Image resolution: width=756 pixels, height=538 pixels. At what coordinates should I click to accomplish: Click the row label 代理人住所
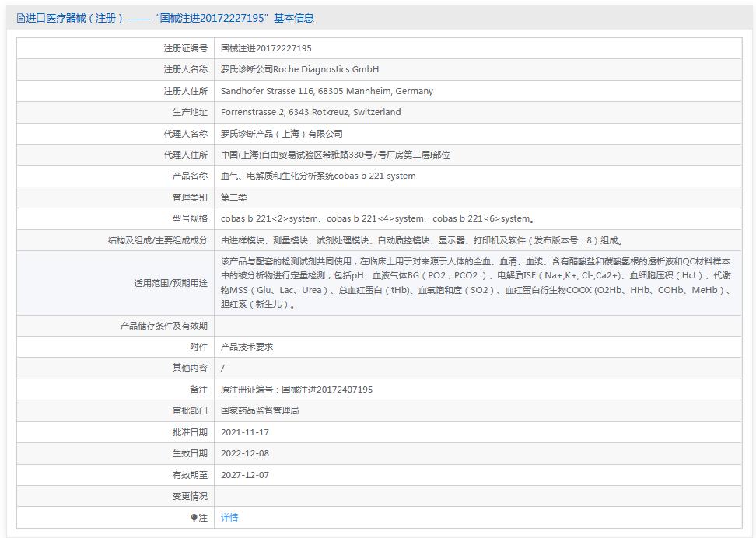click(186, 155)
